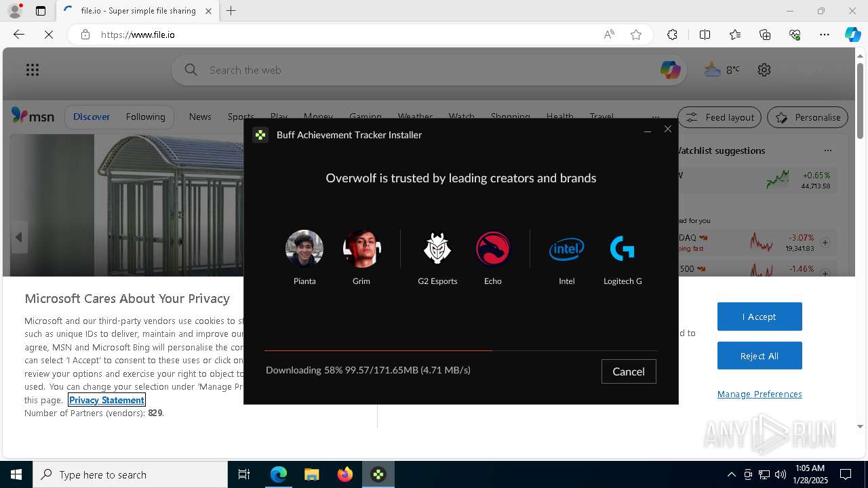Switch to Discover tab

click(x=92, y=117)
